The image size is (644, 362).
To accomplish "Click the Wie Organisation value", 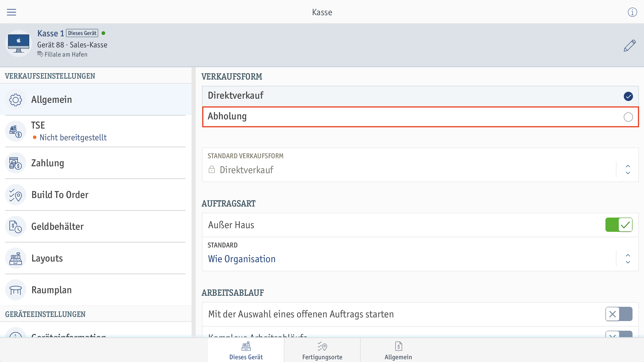I will pos(242,259).
